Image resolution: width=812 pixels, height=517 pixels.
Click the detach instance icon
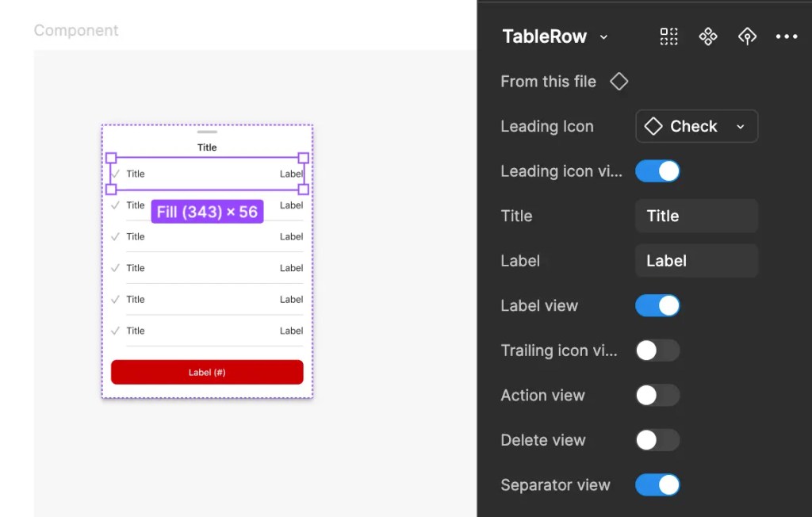(747, 36)
